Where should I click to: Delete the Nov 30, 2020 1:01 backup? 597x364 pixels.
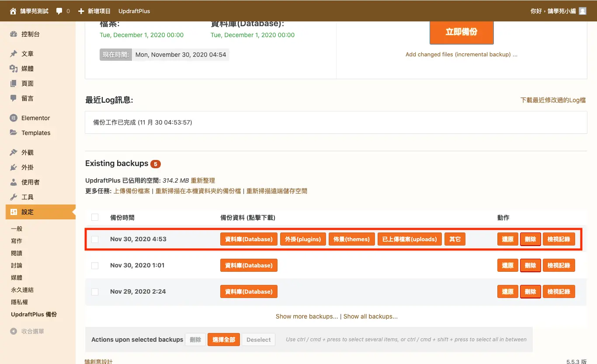[x=531, y=265]
